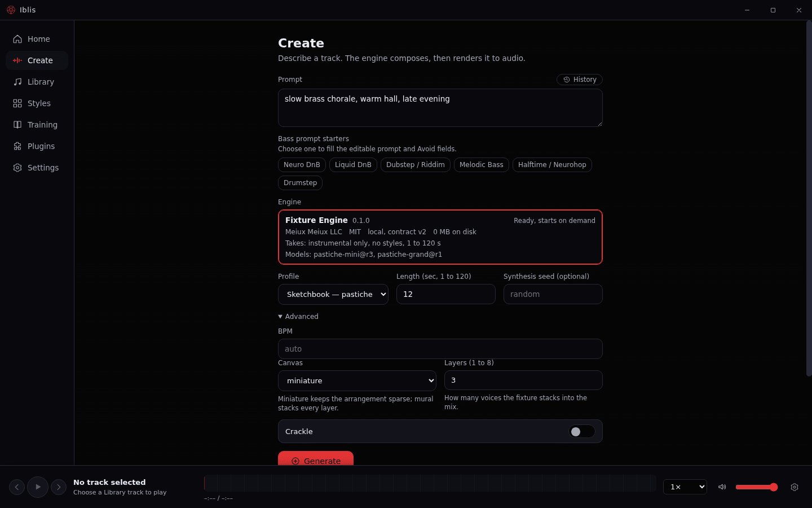
Task: Click the previous track arrow
Action: [17, 487]
